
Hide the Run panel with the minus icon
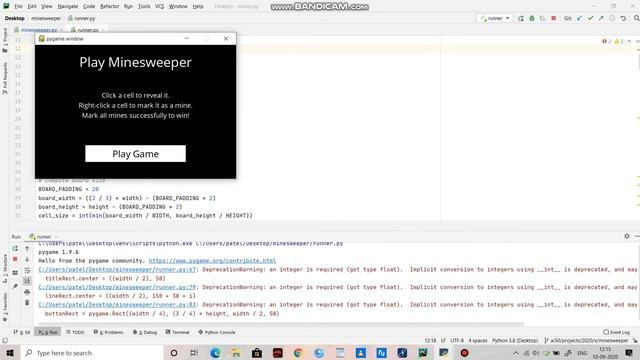pos(637,236)
